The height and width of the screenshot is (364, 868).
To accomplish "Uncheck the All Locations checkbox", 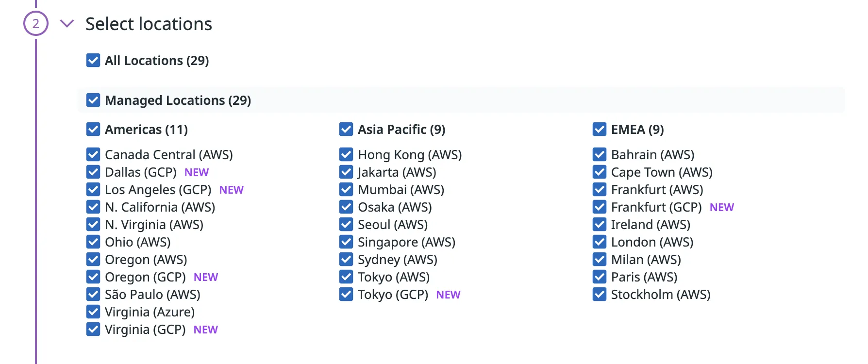I will [x=93, y=60].
